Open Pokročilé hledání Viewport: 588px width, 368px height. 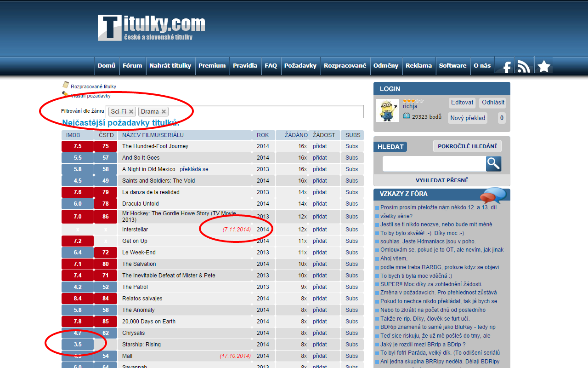(x=467, y=146)
